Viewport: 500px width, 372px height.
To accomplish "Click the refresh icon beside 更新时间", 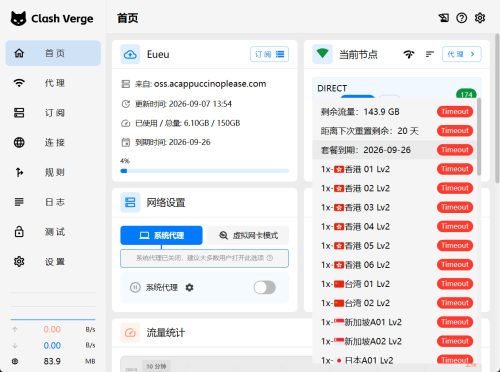I will [x=126, y=104].
